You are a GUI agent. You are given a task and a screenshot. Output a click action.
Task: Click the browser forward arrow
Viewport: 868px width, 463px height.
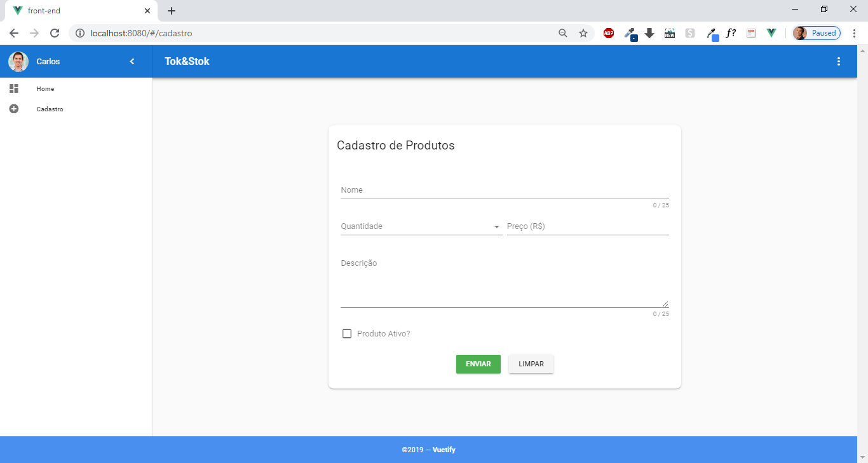(34, 33)
